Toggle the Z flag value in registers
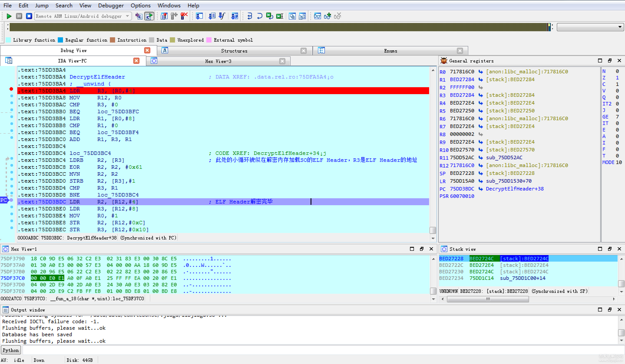Screen dimensions: 625x364 point(617,78)
